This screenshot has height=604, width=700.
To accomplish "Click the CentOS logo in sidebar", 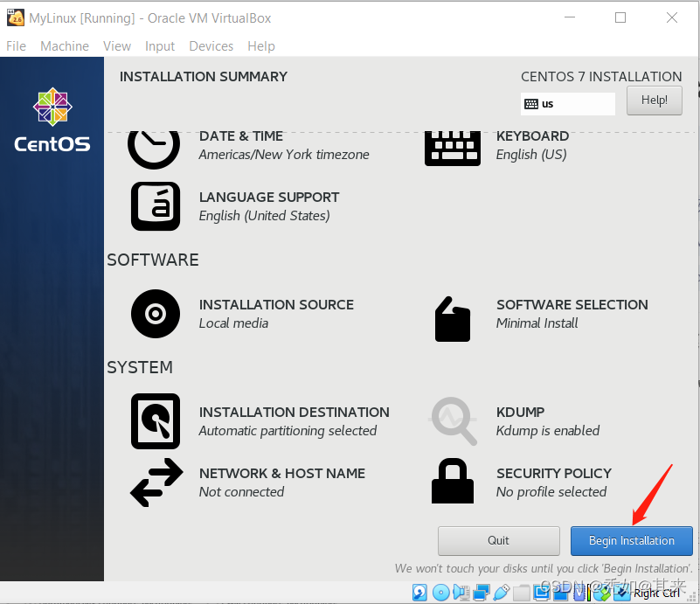I will (x=52, y=119).
